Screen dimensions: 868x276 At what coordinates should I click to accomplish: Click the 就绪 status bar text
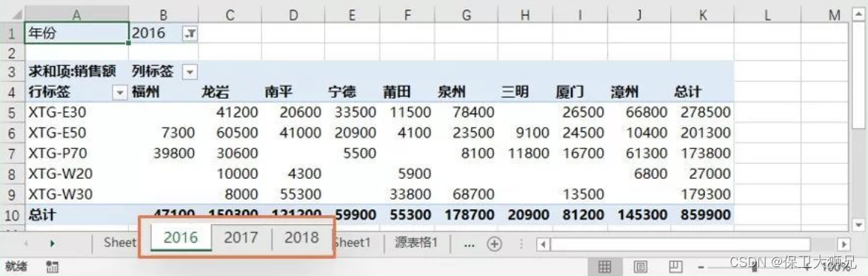click(16, 267)
